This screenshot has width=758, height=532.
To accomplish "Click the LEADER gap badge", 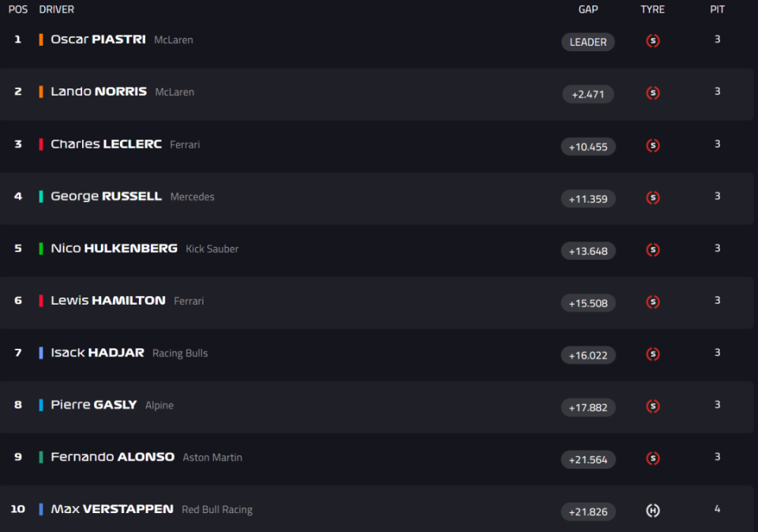I will point(588,43).
